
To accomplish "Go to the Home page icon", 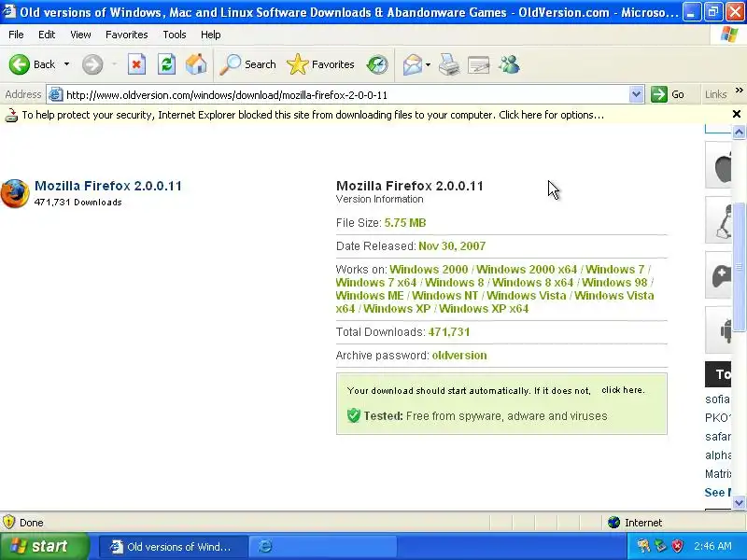I will [x=196, y=64].
